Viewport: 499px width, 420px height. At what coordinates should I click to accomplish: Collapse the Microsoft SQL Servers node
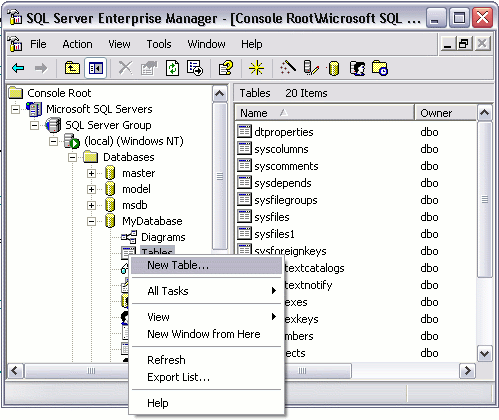(x=15, y=109)
